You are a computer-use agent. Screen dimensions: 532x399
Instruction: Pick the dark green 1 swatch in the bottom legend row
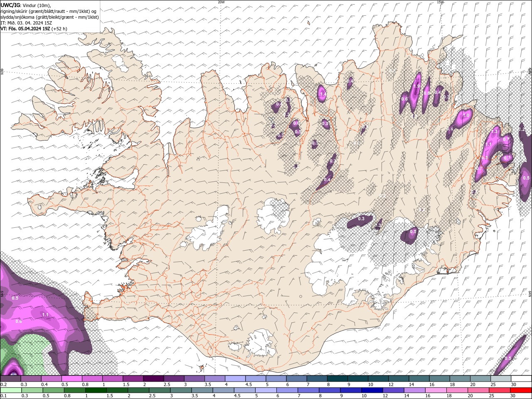(x=96, y=390)
